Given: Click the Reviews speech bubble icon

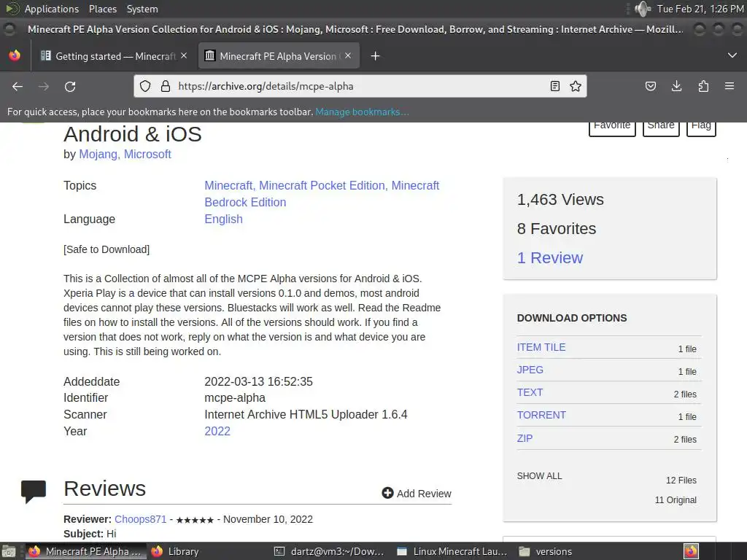Looking at the screenshot, I should (x=34, y=491).
